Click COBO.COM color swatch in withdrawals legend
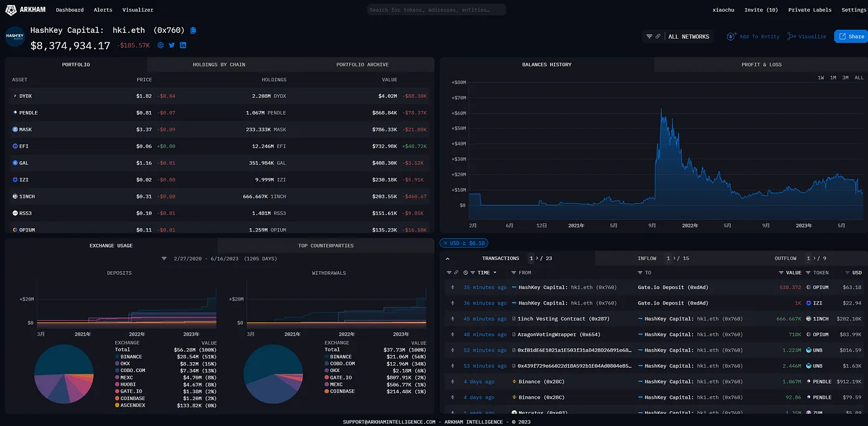868x426 pixels. pos(327,364)
